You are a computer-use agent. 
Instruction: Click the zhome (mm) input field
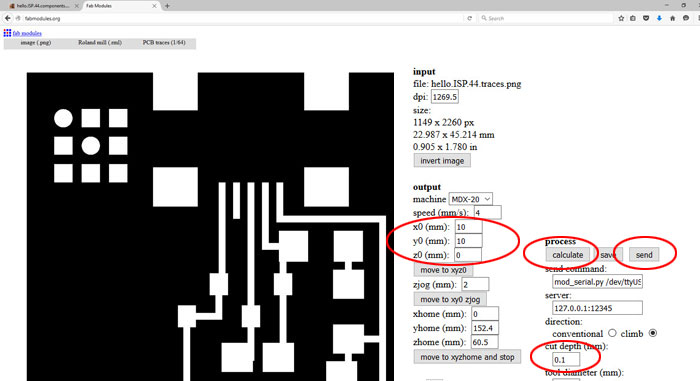pyautogui.click(x=485, y=342)
